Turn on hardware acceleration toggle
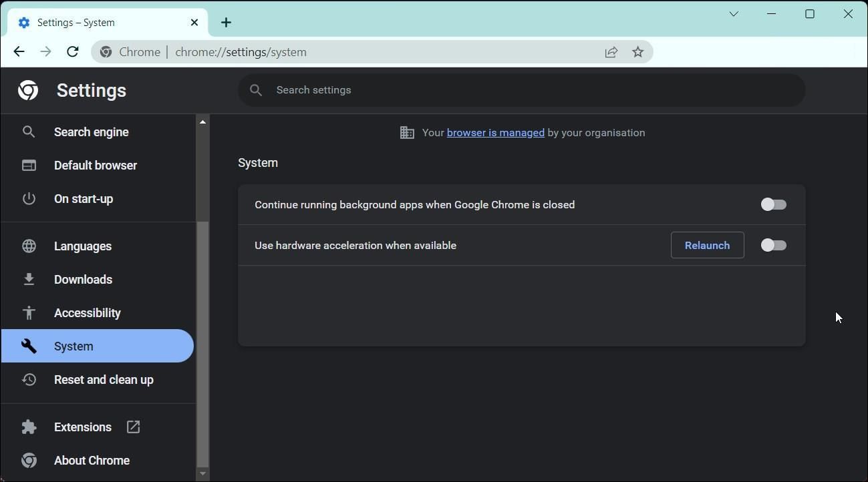The width and height of the screenshot is (868, 482). (773, 245)
